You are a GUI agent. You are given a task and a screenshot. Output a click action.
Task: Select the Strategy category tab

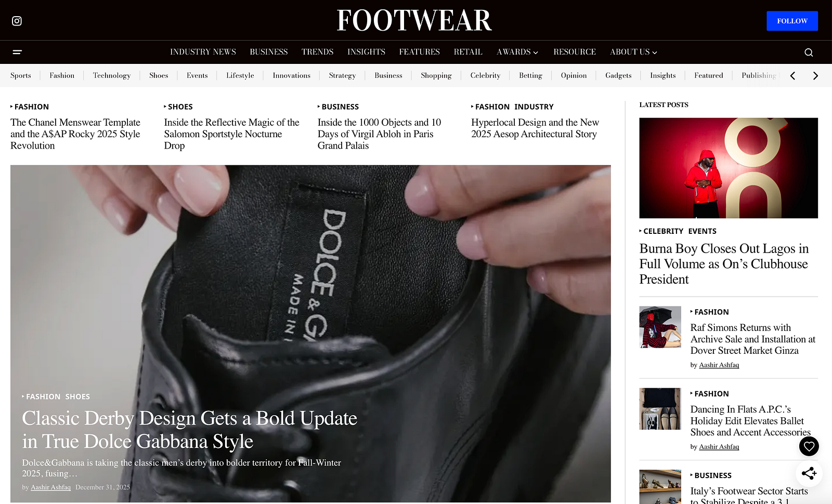tap(342, 75)
